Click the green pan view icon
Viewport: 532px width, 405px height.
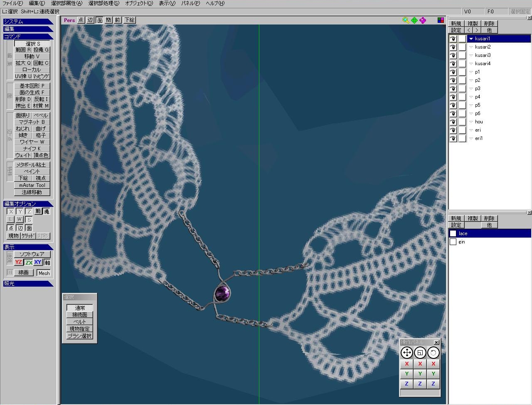pyautogui.click(x=414, y=20)
